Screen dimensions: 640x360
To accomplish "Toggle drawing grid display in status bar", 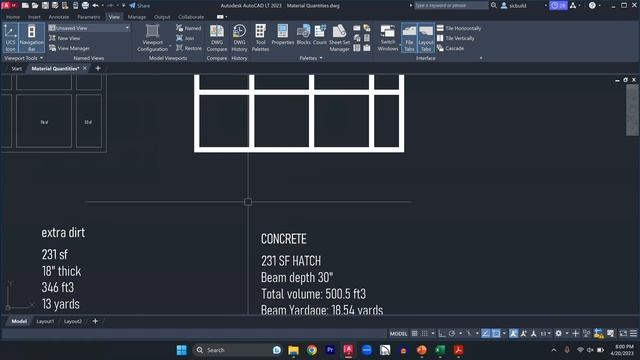I will (415, 333).
